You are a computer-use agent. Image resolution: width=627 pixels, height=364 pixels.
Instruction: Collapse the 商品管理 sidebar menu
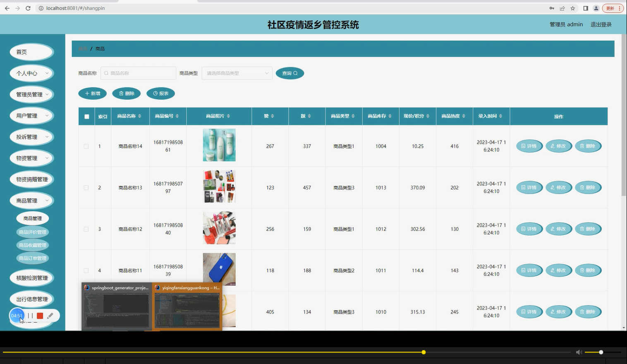31,200
